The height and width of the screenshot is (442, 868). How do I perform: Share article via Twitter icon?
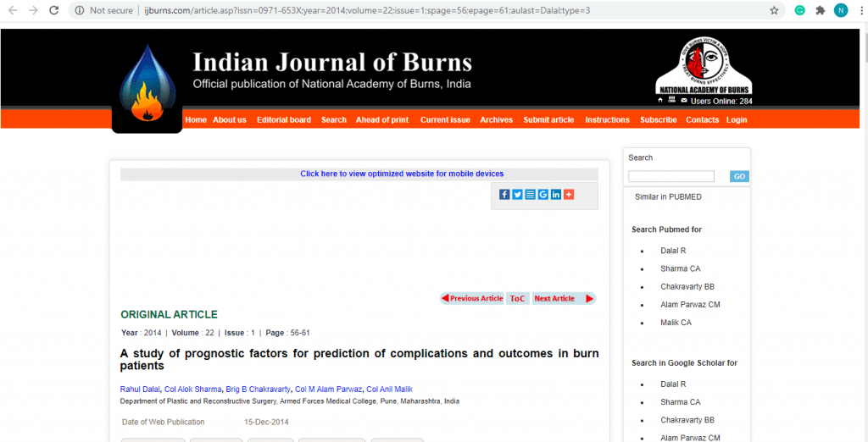click(517, 195)
